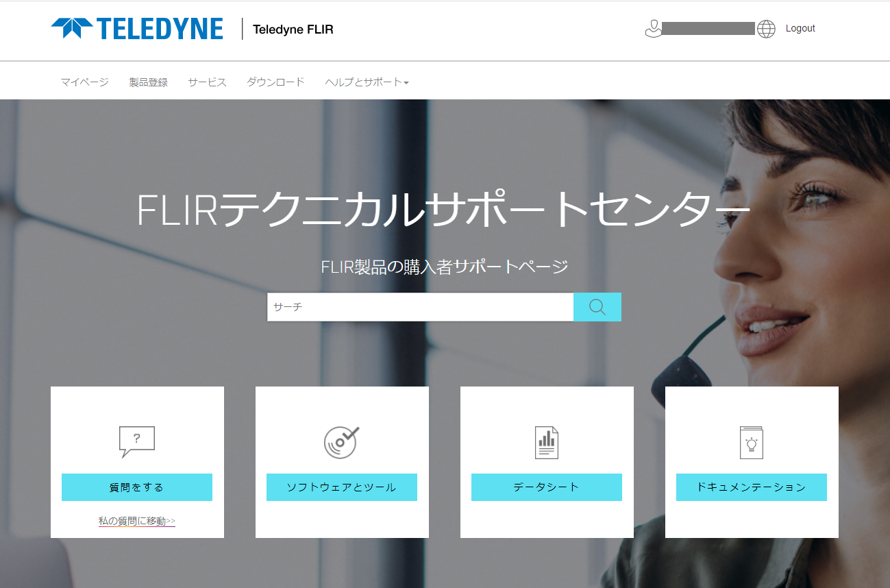Screen dimensions: 890x588
Task: Click the documentation lightbulb book icon
Action: tap(752, 442)
